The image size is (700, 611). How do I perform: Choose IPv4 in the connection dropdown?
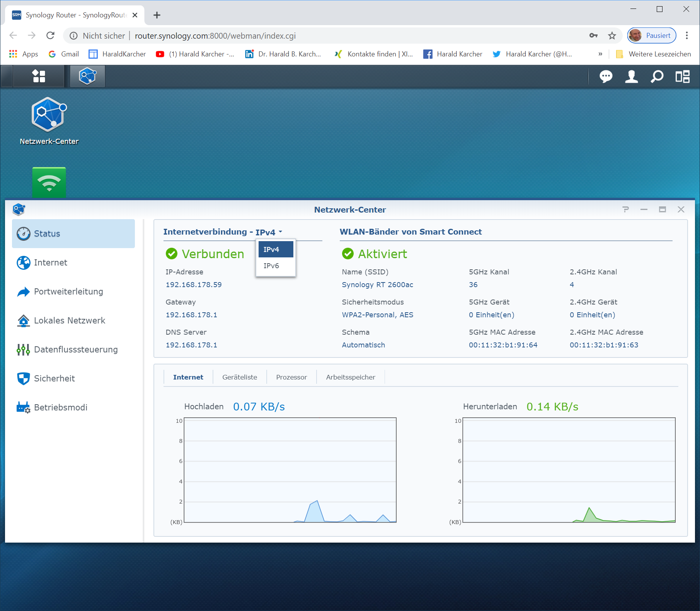point(276,250)
